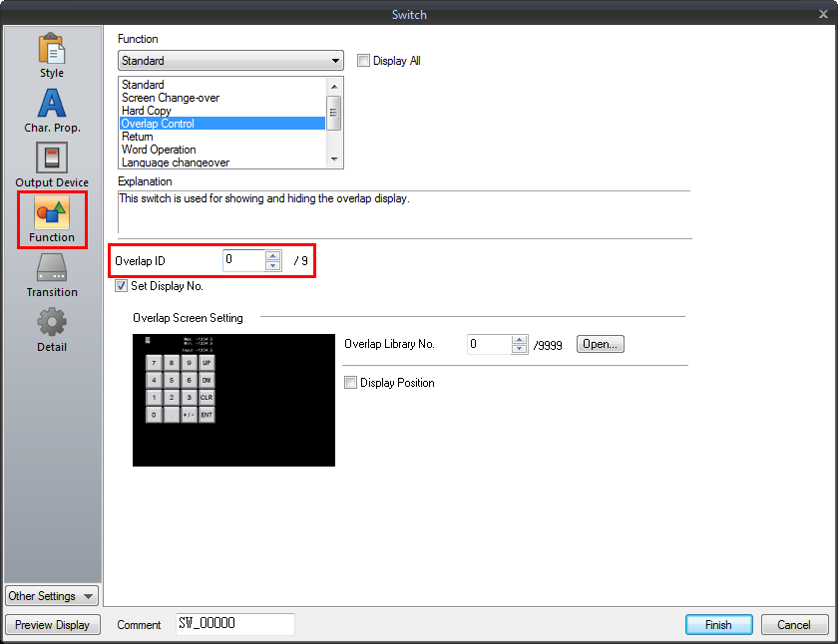The width and height of the screenshot is (838, 644).
Task: Select Screen Change-over in function list
Action: (x=171, y=98)
